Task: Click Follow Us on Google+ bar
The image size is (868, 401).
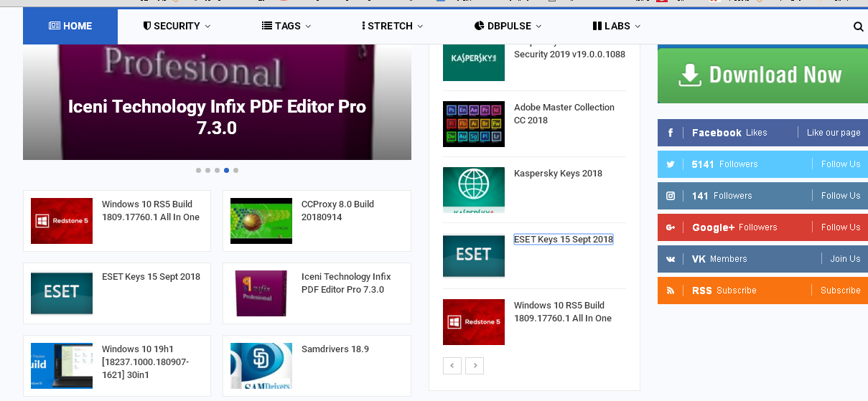Action: [x=841, y=227]
